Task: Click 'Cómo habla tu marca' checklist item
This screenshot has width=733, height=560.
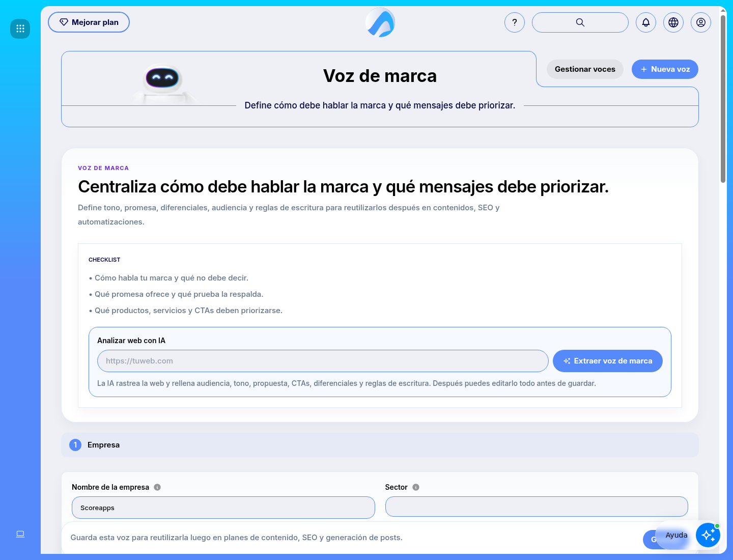Action: click(168, 278)
